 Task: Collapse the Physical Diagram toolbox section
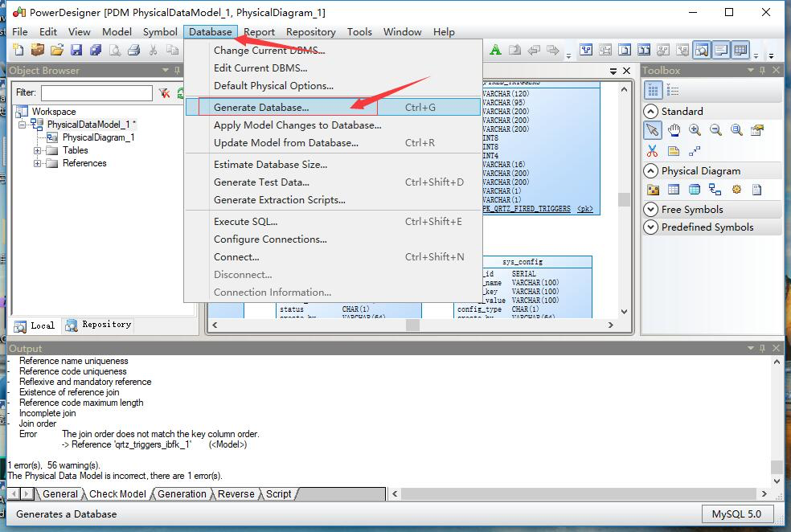point(651,171)
